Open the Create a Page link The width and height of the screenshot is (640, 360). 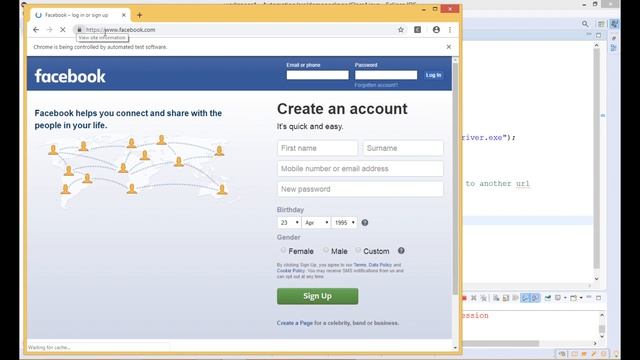295,323
